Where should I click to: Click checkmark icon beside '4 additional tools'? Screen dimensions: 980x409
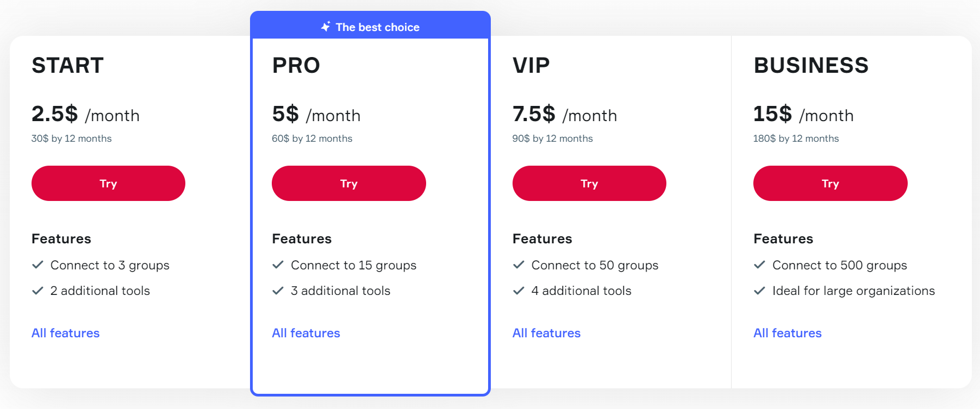tap(519, 291)
